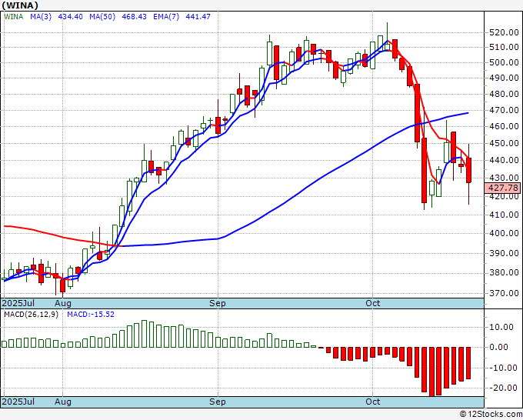Click Sep on the price chart date axis
Screen dimensions: 523x420
(218, 303)
